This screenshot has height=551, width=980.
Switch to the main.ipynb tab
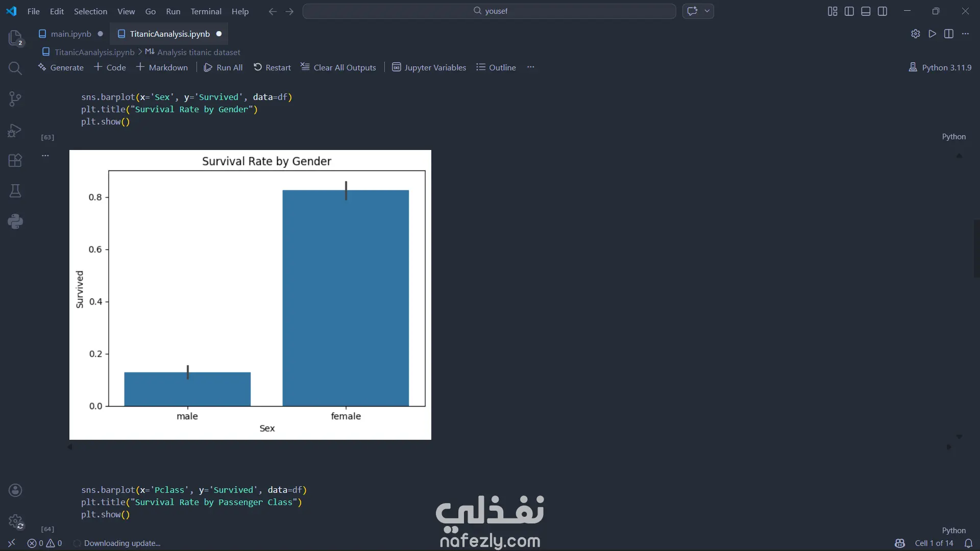coord(71,34)
